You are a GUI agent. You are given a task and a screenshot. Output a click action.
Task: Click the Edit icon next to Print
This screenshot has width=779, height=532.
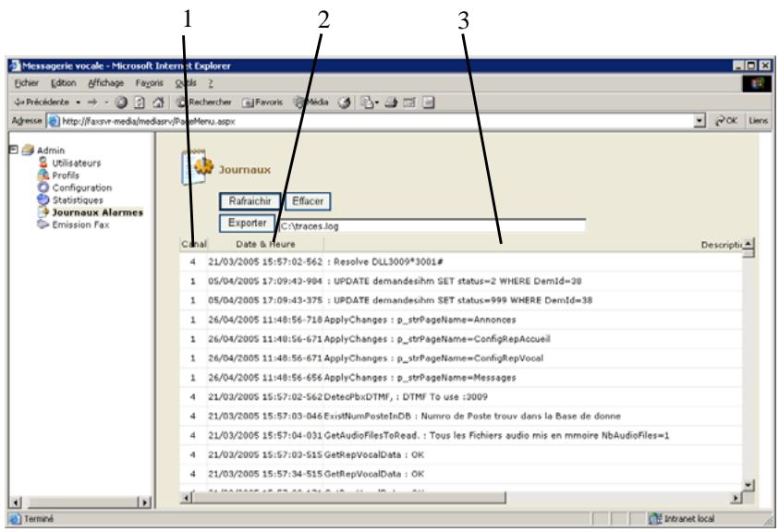tap(409, 103)
